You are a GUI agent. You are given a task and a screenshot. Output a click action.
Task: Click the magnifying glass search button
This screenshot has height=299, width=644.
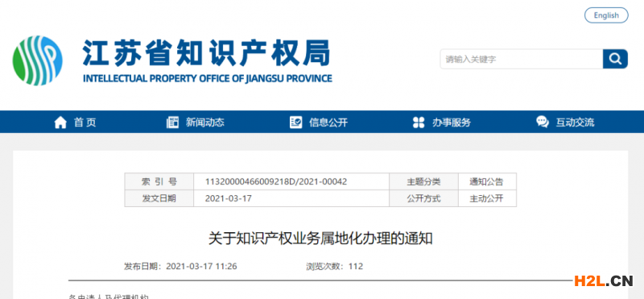615,59
